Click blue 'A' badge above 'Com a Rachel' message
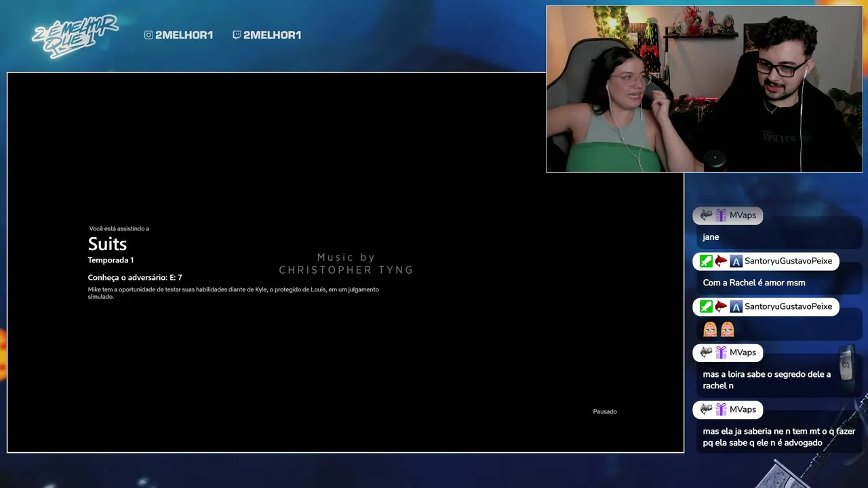The image size is (868, 488). (736, 261)
